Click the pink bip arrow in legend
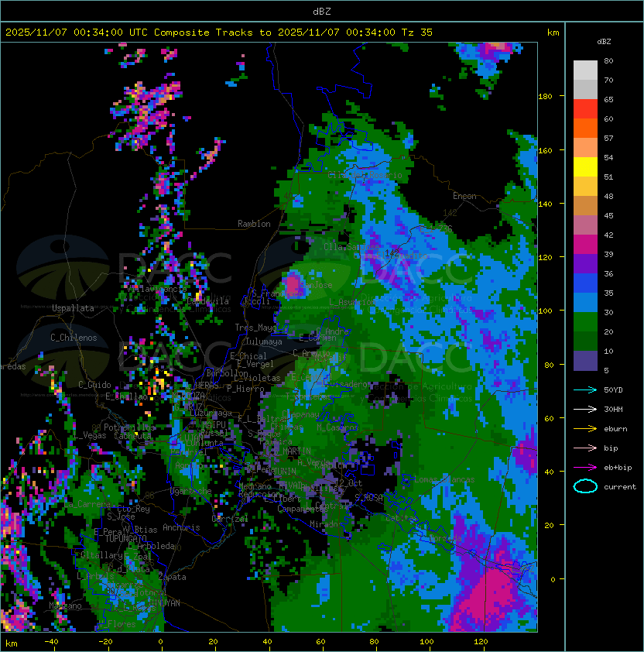The width and height of the screenshot is (644, 652). click(585, 448)
